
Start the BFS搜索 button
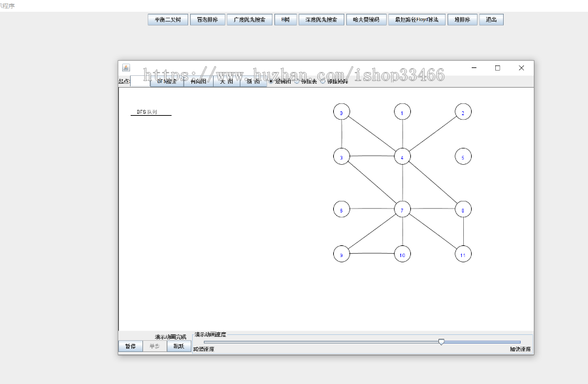pos(167,82)
